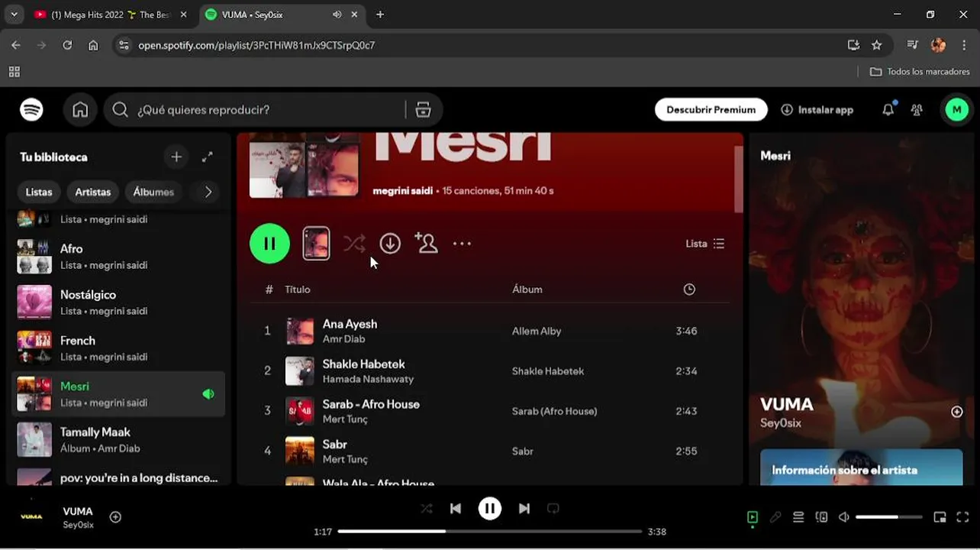Image resolution: width=980 pixels, height=550 pixels.
Task: Toggle the Now Playing view
Action: point(753,517)
